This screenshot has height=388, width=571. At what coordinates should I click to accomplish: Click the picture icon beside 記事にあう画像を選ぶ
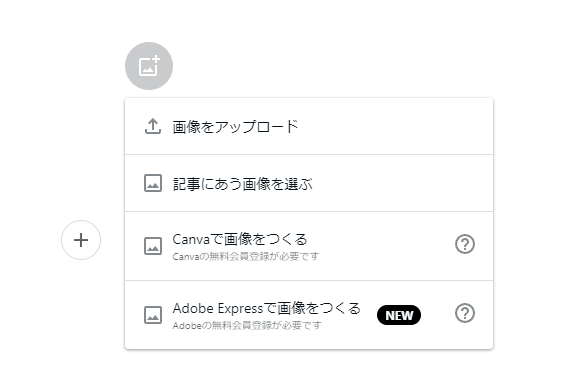pyautogui.click(x=153, y=183)
